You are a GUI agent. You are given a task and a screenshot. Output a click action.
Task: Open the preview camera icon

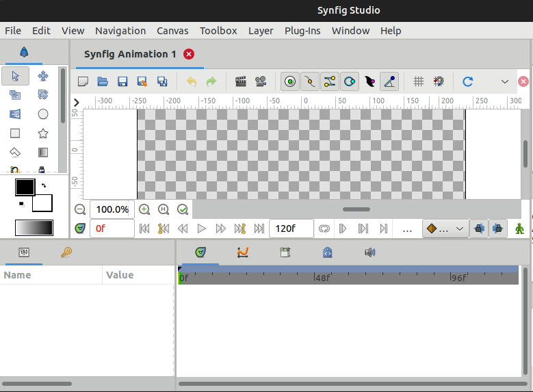click(261, 81)
